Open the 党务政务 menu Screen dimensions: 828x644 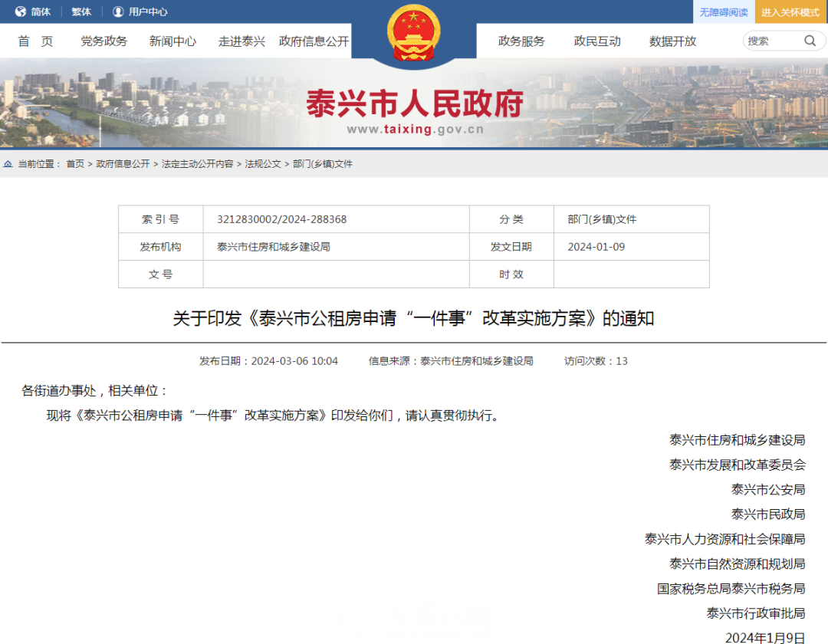104,41
